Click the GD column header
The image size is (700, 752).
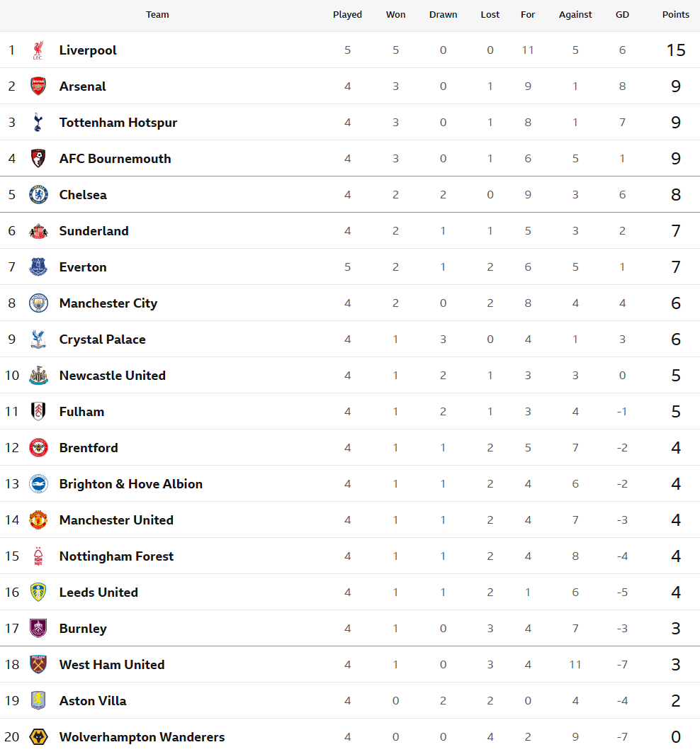tap(622, 15)
